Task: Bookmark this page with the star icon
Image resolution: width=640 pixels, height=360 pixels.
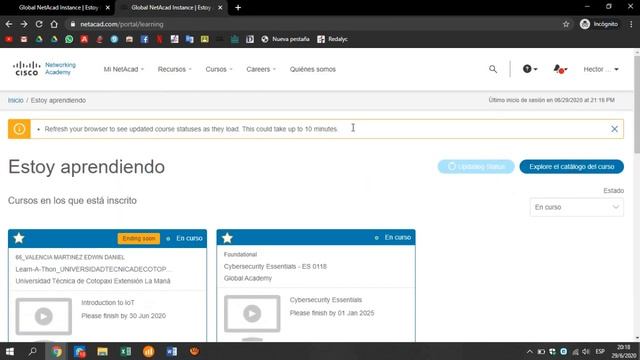Action: pos(566,24)
